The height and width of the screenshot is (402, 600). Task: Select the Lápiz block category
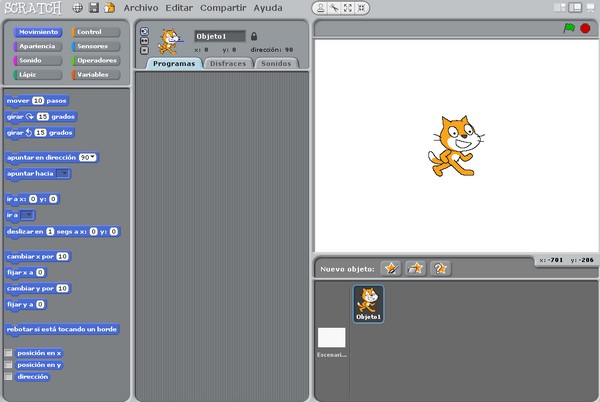38,74
